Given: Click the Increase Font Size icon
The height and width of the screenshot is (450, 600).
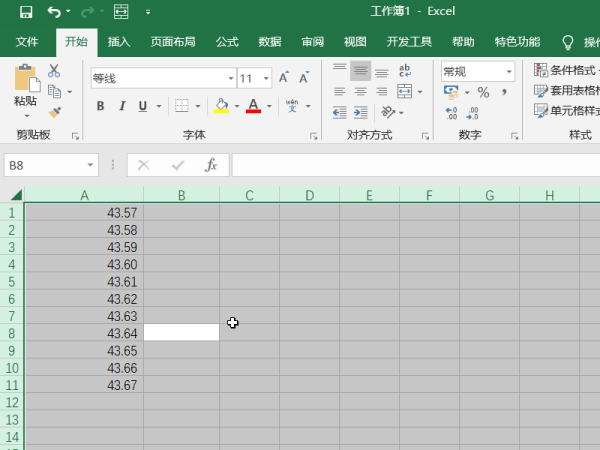Looking at the screenshot, I should pos(284,77).
